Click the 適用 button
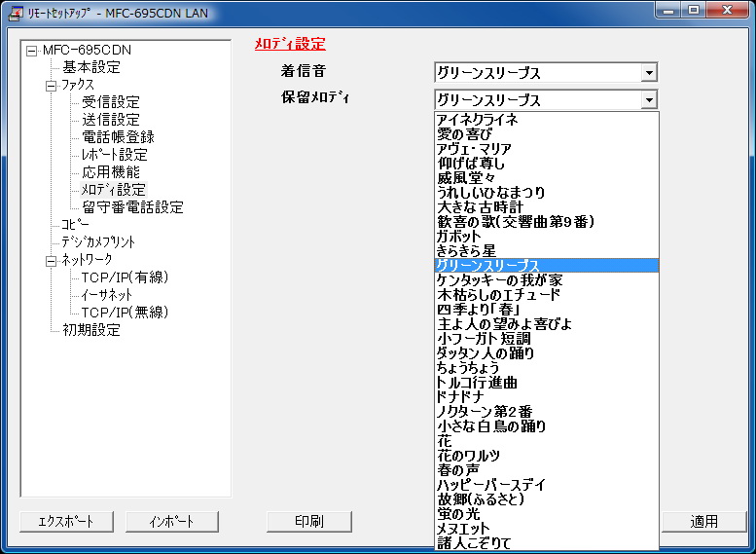The height and width of the screenshot is (554, 756). click(x=703, y=522)
